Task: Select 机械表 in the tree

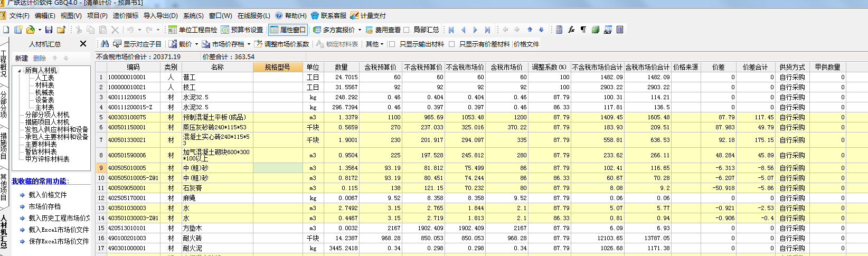Action: pyautogui.click(x=45, y=92)
